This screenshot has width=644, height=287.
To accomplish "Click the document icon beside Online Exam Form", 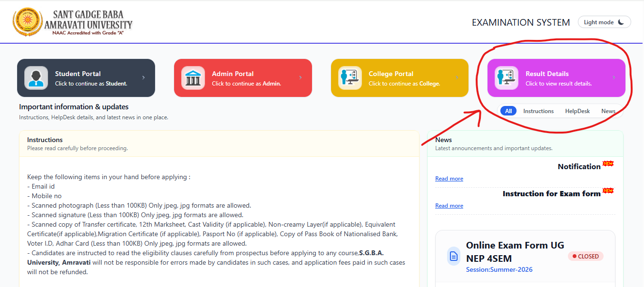I will coord(454,257).
